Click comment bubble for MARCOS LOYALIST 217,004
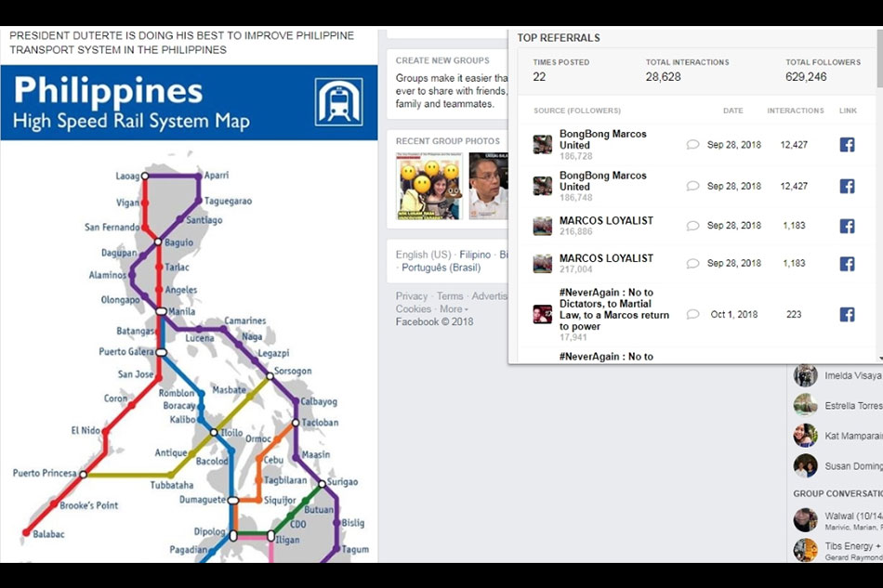 (x=692, y=263)
